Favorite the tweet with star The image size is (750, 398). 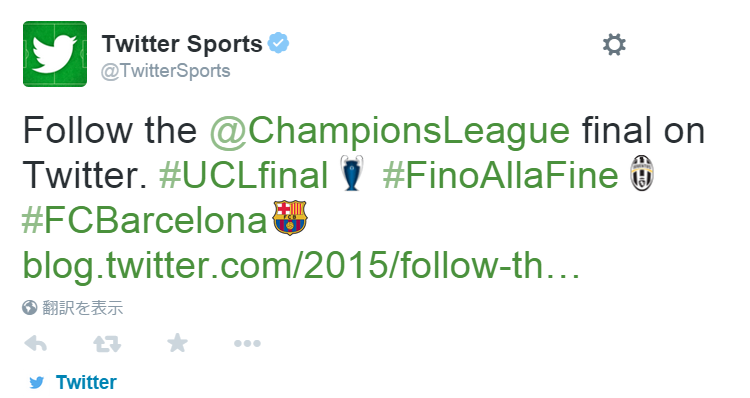pos(177,343)
